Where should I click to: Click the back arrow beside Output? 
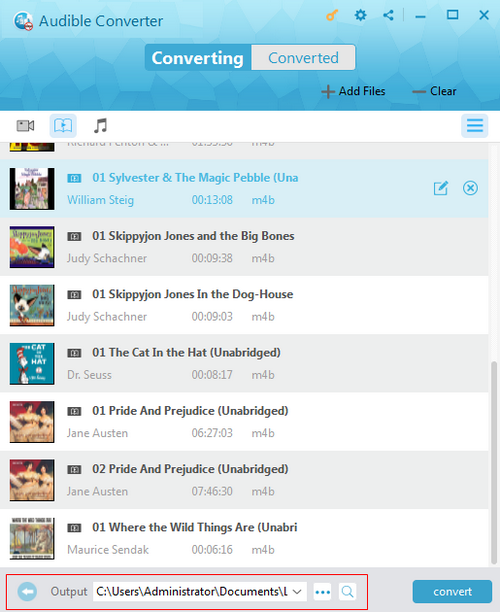pos(27,592)
